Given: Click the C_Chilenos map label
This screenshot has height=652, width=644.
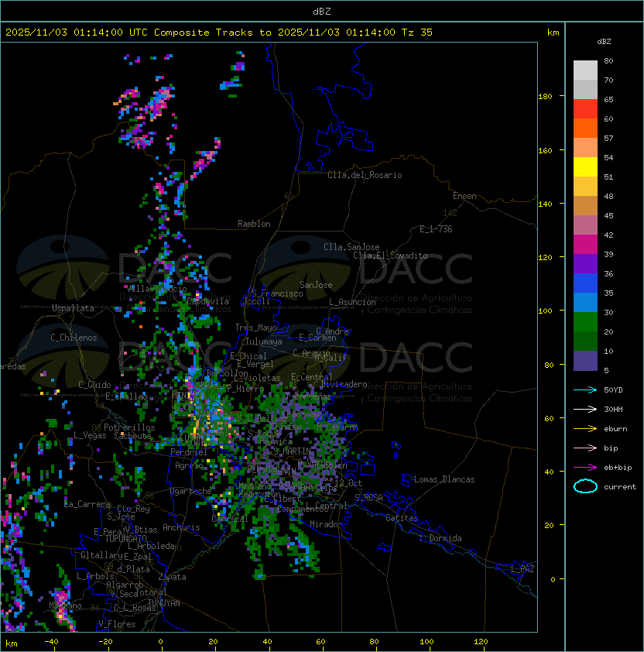Looking at the screenshot, I should (x=74, y=338).
